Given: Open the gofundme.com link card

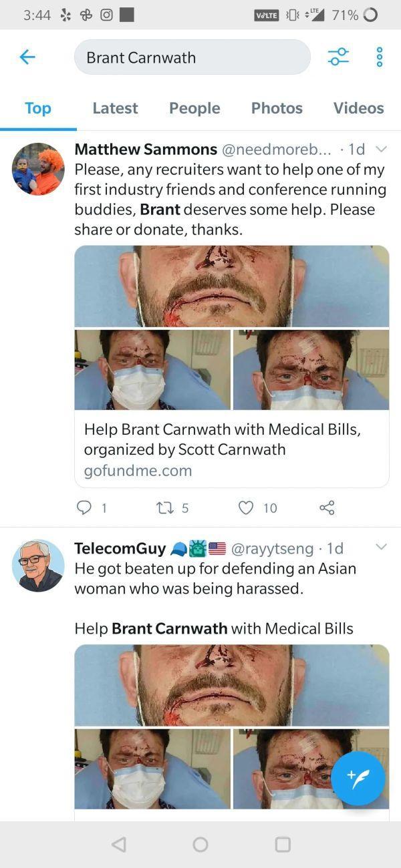Looking at the screenshot, I should click(x=231, y=449).
